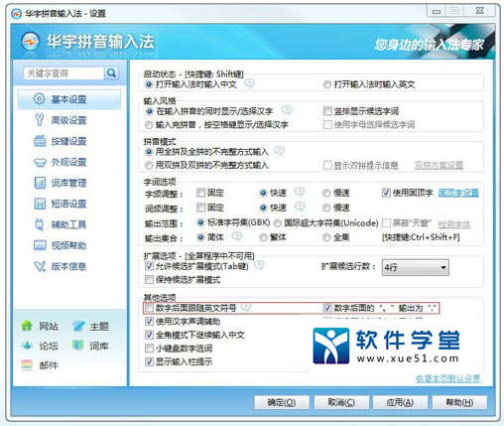504x426 pixels.
Task: Select 打开输入法时输入英文 radio button
Action: (326, 84)
